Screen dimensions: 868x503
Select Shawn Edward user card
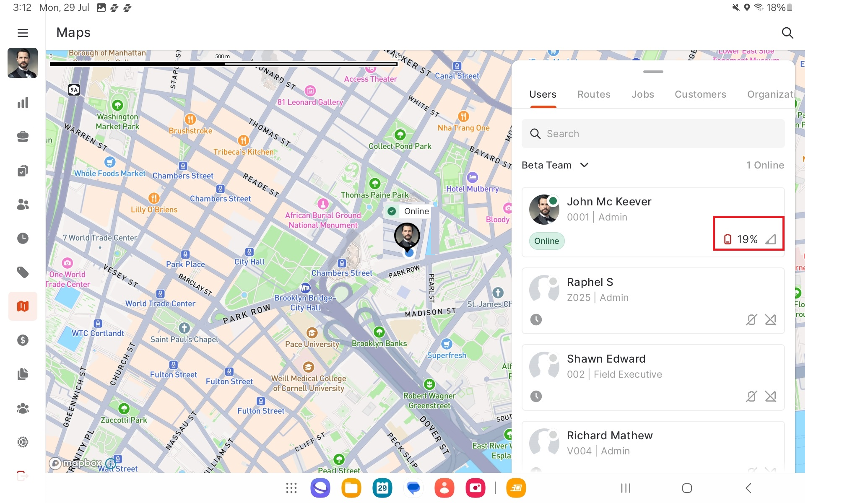click(652, 377)
